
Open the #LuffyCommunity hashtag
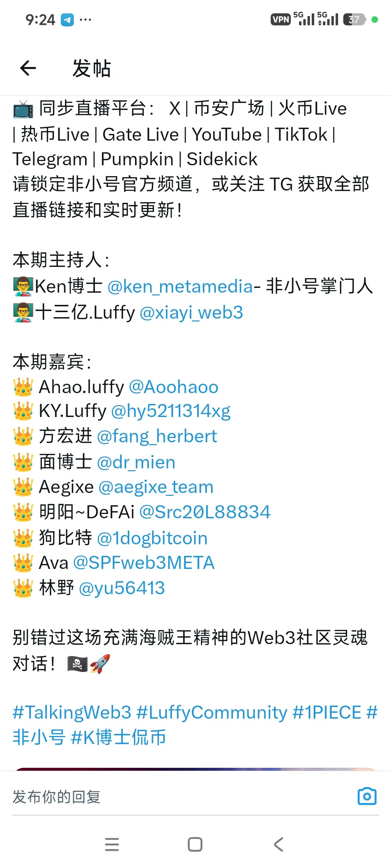tap(212, 712)
